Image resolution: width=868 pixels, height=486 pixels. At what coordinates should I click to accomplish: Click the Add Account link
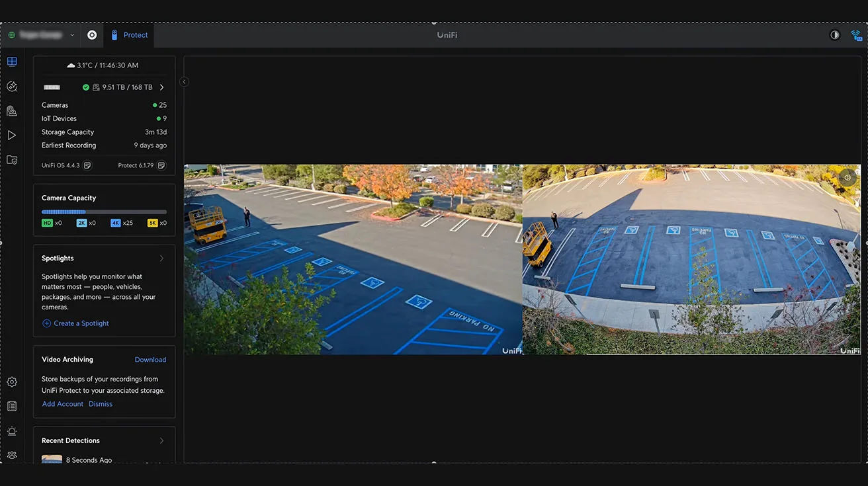63,404
